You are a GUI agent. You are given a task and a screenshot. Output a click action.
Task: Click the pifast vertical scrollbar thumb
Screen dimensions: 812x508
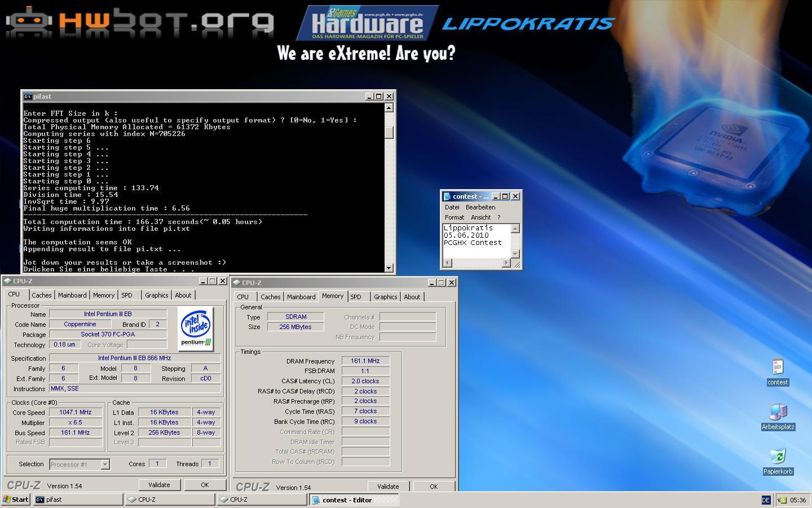[x=389, y=133]
